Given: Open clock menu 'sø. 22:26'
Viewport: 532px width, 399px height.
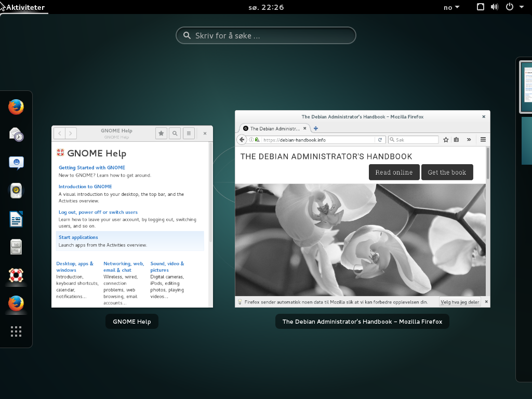Looking at the screenshot, I should tap(266, 7).
